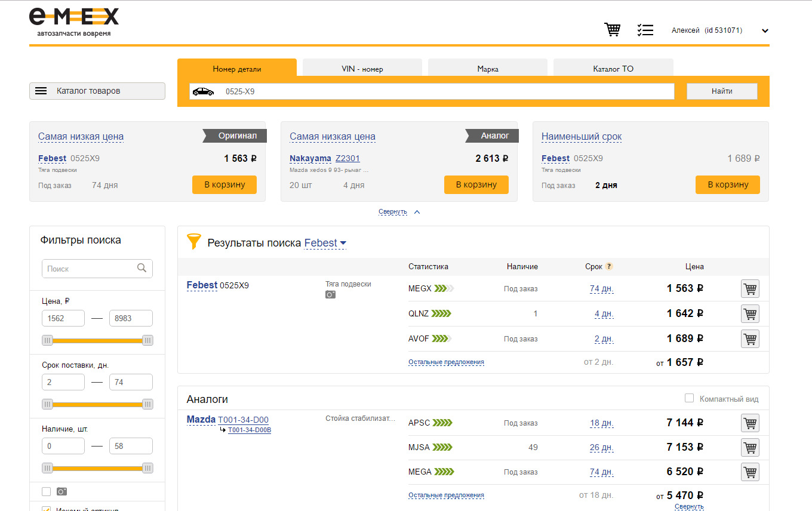Image resolution: width=812 pixels, height=511 pixels.
Task: Click the photo camera icon under Тяга подвески
Action: (x=330, y=294)
